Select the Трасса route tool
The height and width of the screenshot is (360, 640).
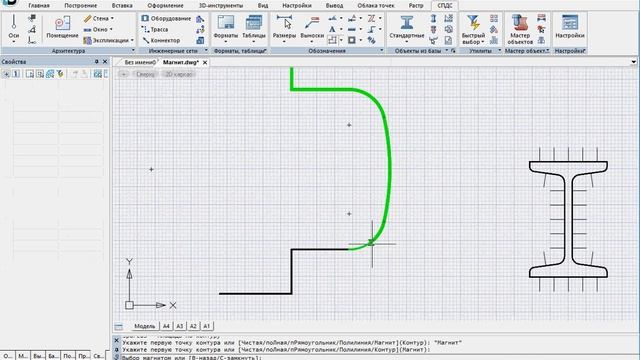[155, 29]
